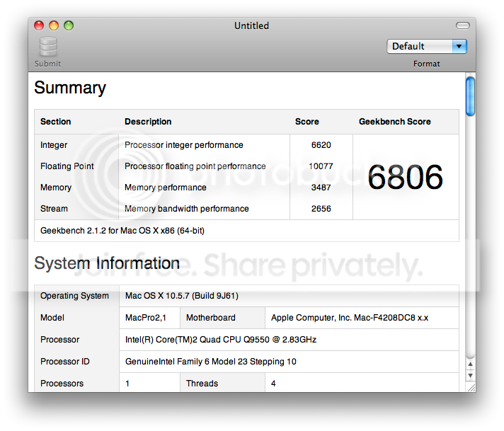Image resolution: width=504 pixels, height=431 pixels.
Task: Close the Untitled window
Action: (x=39, y=25)
